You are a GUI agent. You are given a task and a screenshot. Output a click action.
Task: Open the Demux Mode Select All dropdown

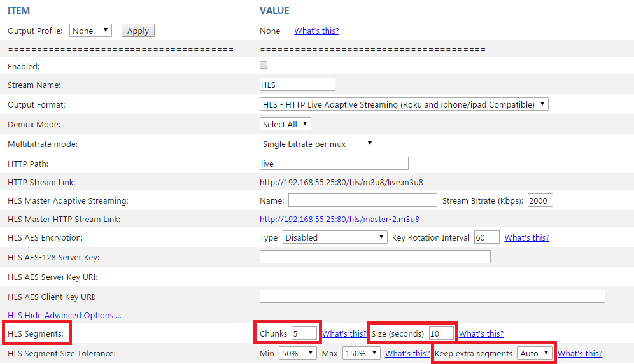(285, 124)
